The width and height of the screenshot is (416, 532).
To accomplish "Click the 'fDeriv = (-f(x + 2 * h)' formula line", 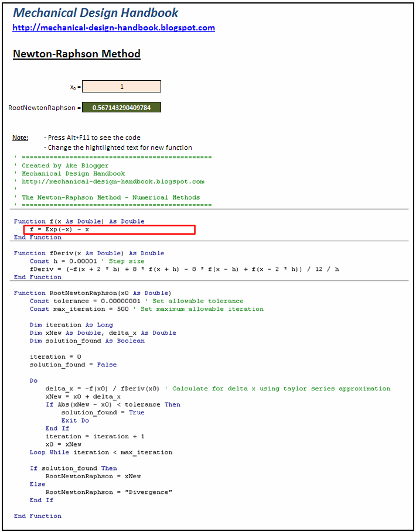I will [184, 269].
